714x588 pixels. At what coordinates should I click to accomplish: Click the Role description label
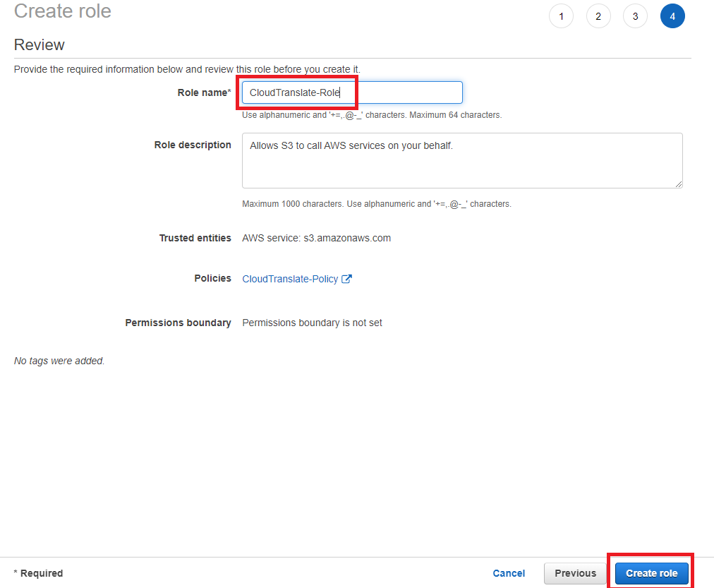click(193, 145)
